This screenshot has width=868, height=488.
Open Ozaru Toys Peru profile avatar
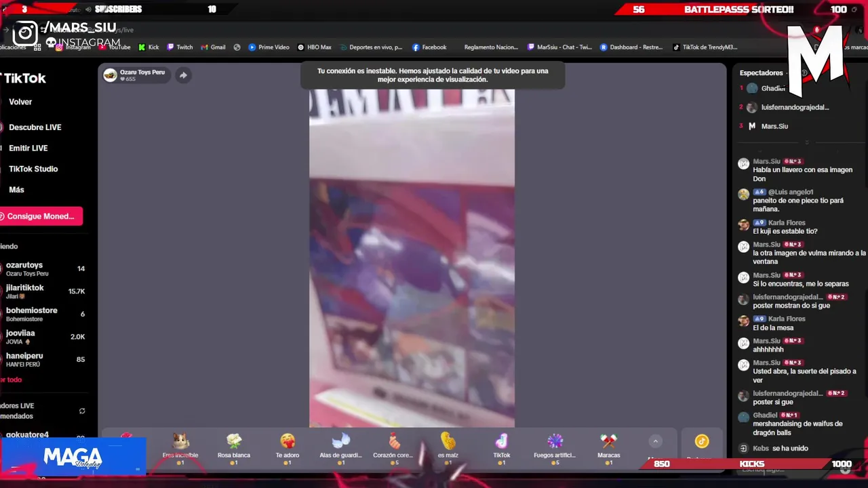click(x=110, y=75)
